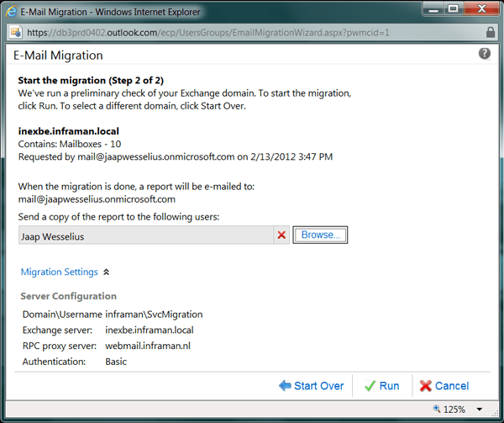Select the inexbe.inframan.local heading
The image size is (504, 423).
[69, 131]
